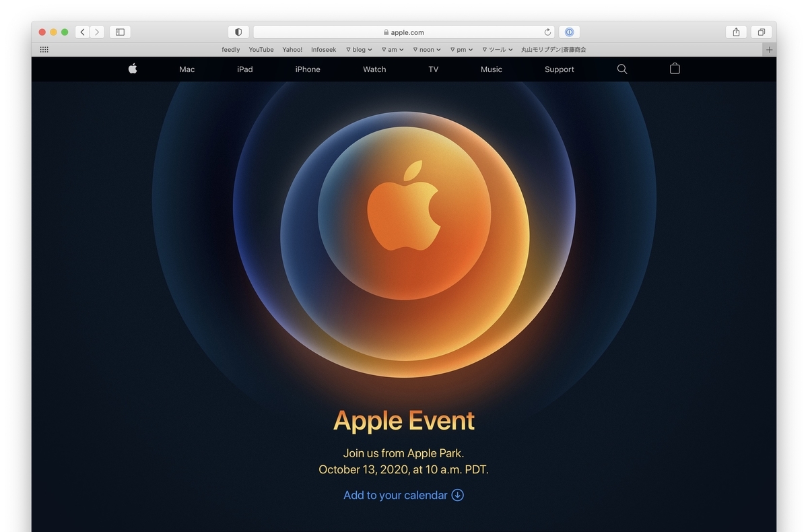Open the Show Favorites grid icon
The height and width of the screenshot is (532, 808).
44,49
